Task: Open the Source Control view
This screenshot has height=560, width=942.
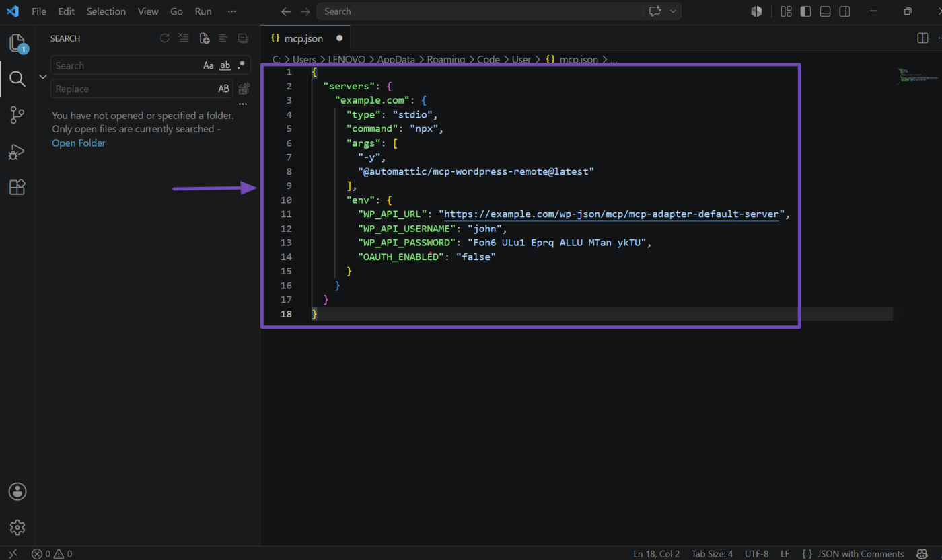Action: (17, 115)
